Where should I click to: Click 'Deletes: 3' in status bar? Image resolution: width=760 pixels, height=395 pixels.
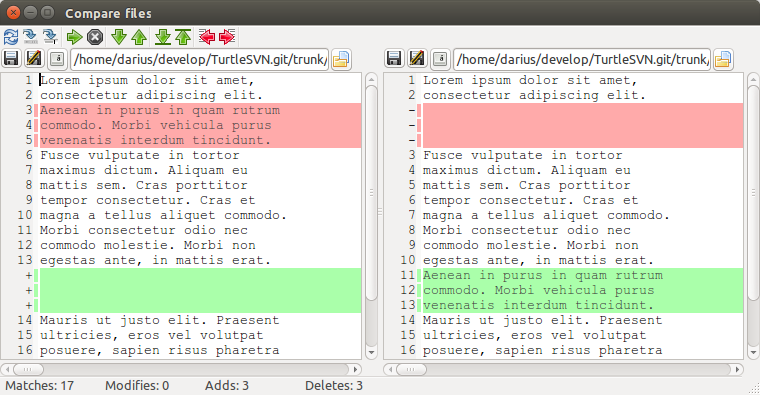point(334,386)
